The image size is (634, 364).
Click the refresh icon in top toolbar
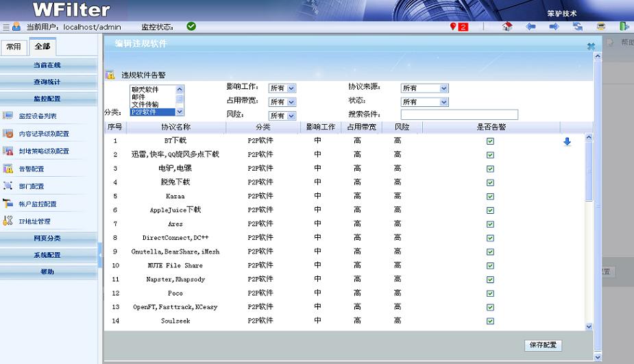coord(578,27)
